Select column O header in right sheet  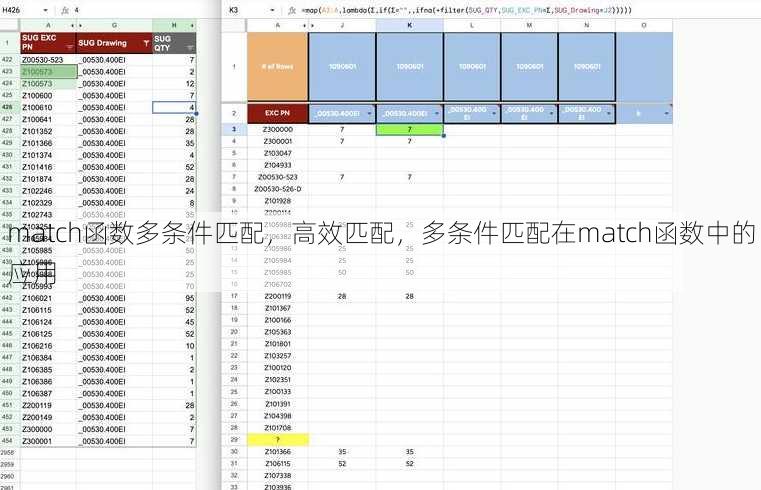[644, 25]
